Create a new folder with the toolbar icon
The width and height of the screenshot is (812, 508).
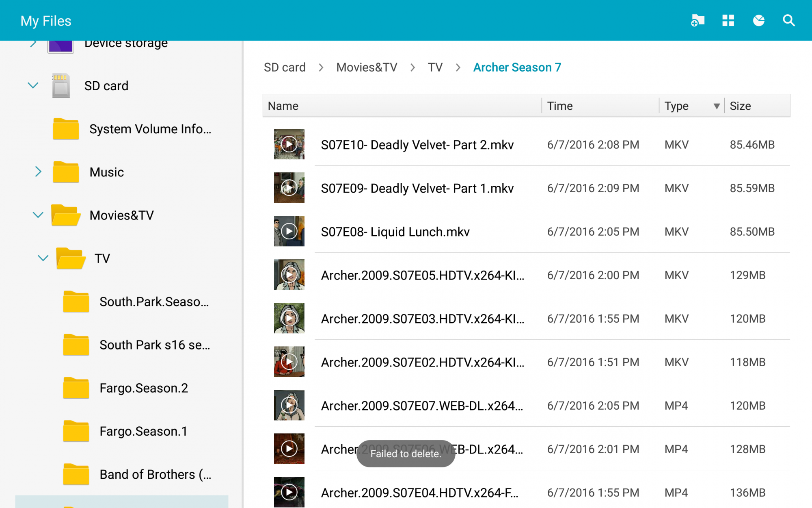[698, 20]
